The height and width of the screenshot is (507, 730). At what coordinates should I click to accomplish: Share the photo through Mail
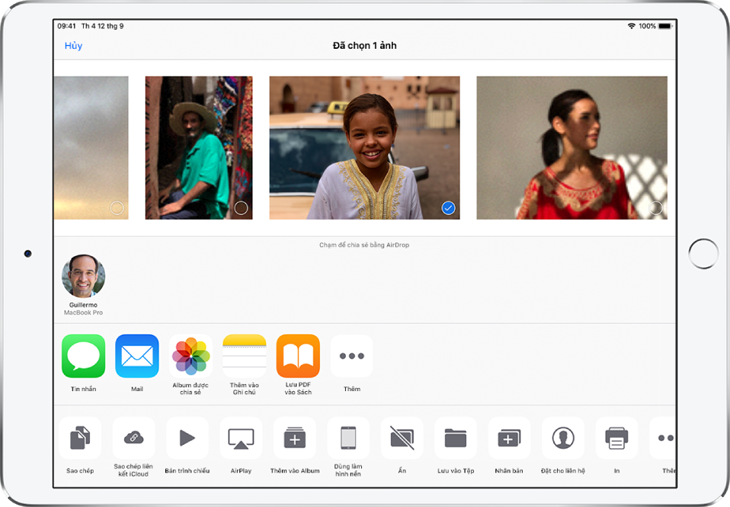coord(137,356)
